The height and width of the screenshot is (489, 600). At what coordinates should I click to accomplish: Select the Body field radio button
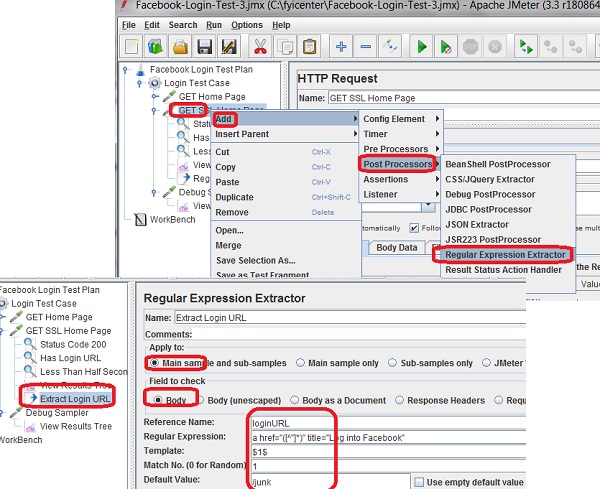pyautogui.click(x=158, y=400)
